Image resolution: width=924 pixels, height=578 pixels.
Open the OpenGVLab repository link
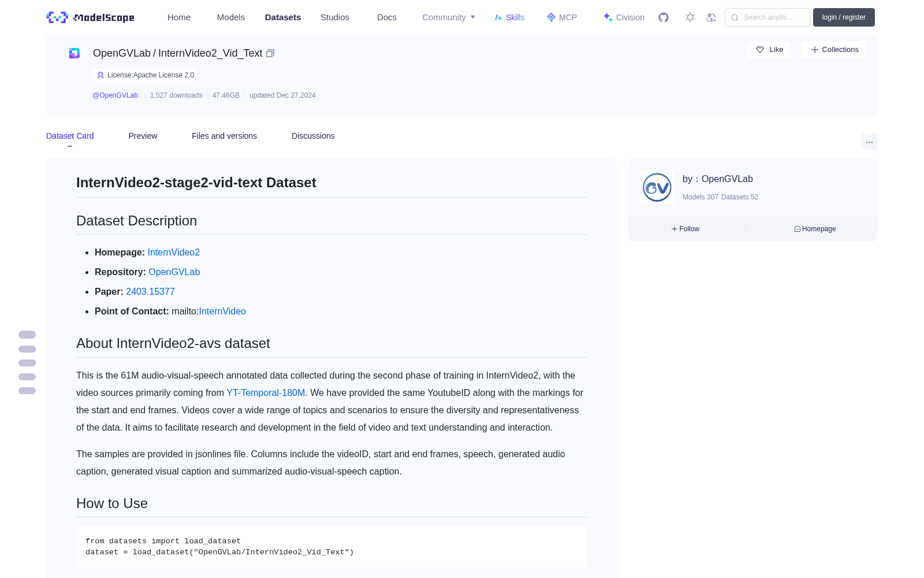pos(174,272)
